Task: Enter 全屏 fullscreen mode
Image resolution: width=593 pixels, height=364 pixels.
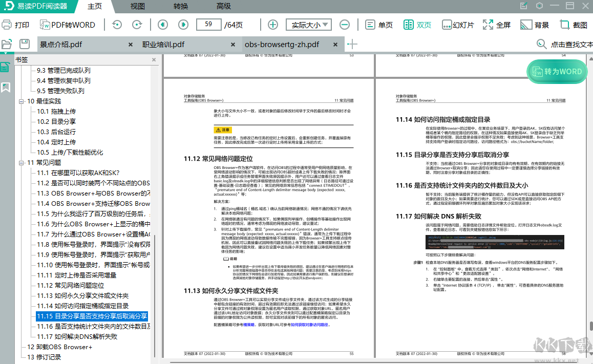Action: click(496, 24)
